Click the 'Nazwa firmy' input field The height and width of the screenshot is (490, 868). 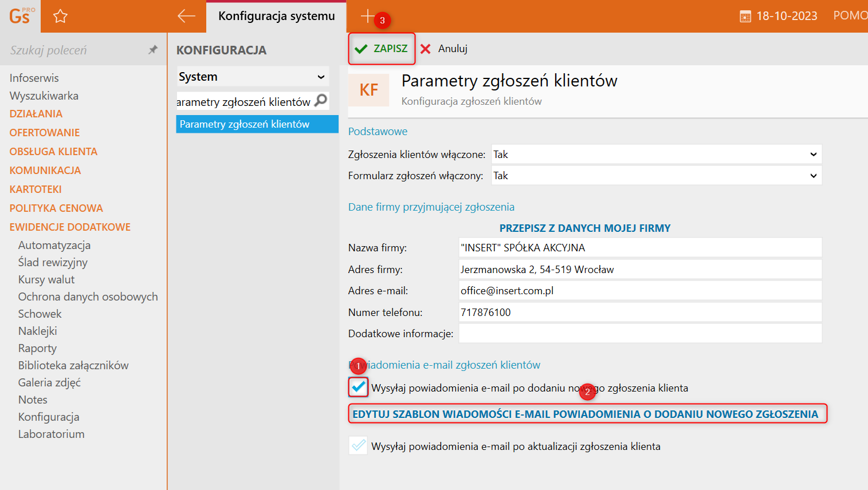640,248
